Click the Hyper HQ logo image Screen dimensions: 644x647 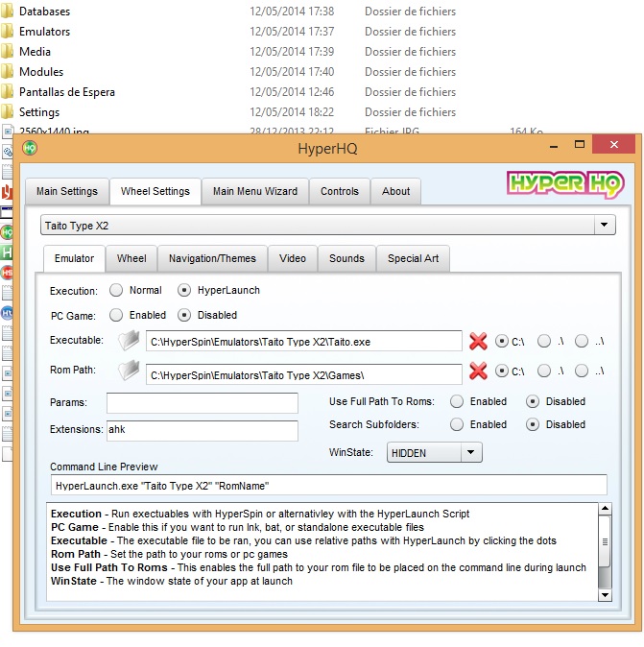565,184
